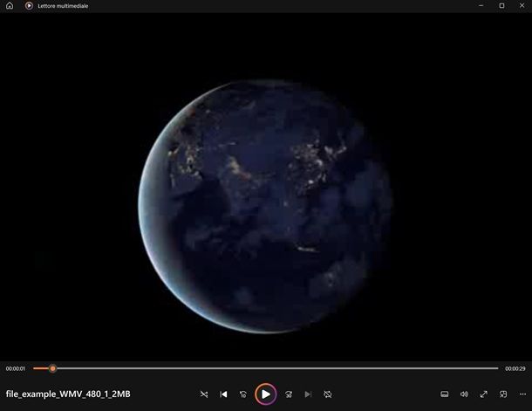Maximize the media player window
The width and height of the screenshot is (532, 411).
[501, 5]
